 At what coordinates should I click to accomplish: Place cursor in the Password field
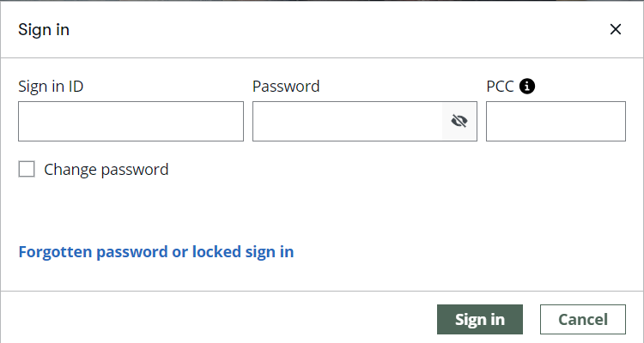[x=348, y=121]
